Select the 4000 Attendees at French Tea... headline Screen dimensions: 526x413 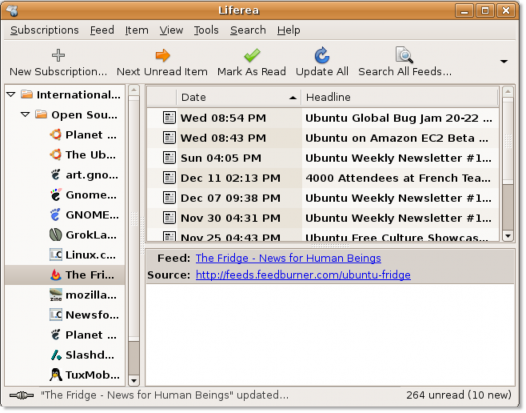pos(398,178)
